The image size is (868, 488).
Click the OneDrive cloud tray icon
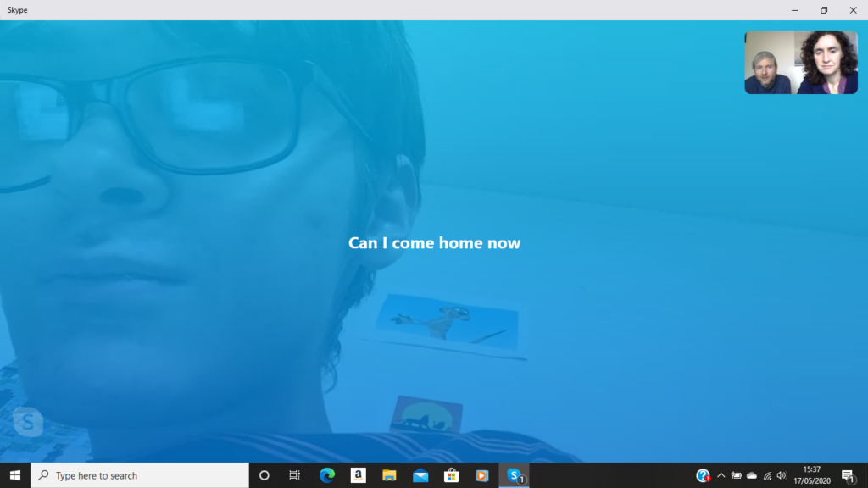pos(752,475)
